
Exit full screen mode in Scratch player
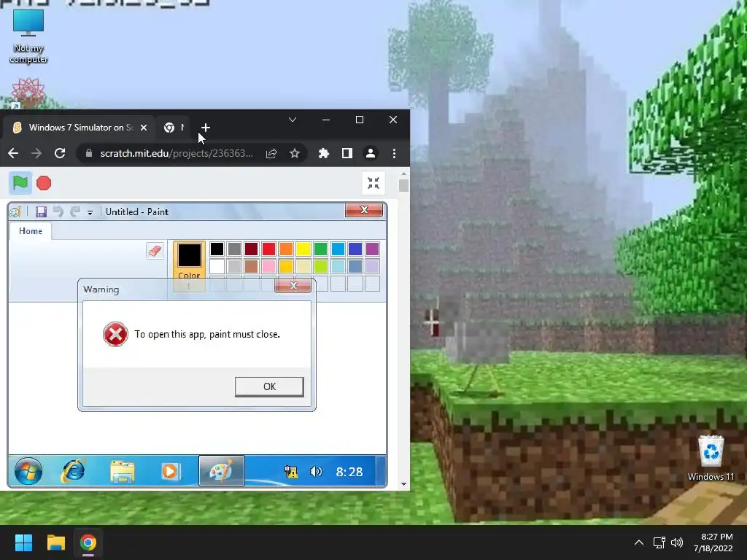pyautogui.click(x=373, y=183)
